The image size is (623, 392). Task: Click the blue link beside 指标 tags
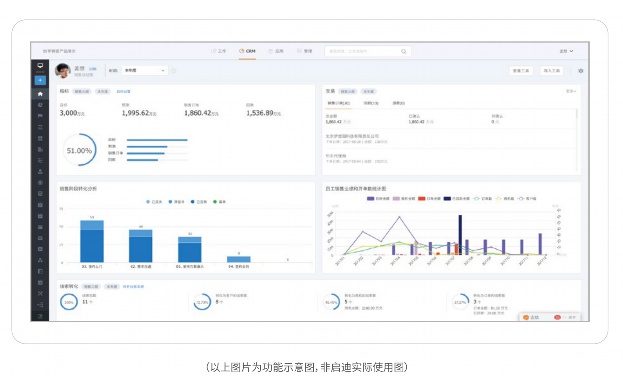click(123, 91)
